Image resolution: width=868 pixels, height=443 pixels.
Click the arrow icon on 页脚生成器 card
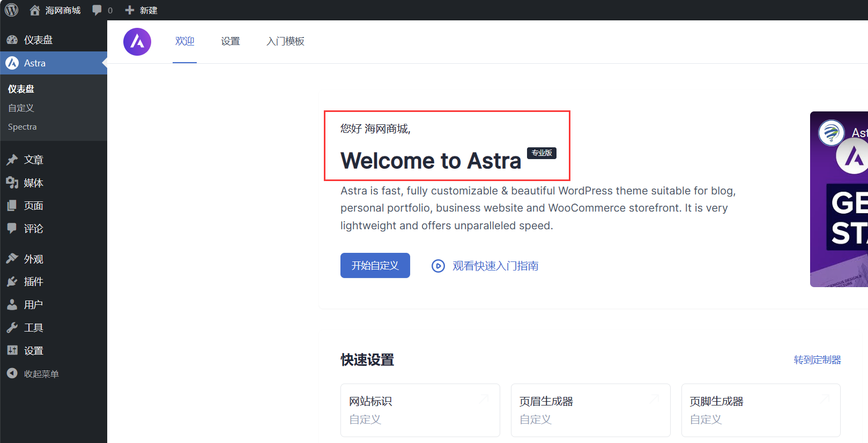(x=825, y=399)
